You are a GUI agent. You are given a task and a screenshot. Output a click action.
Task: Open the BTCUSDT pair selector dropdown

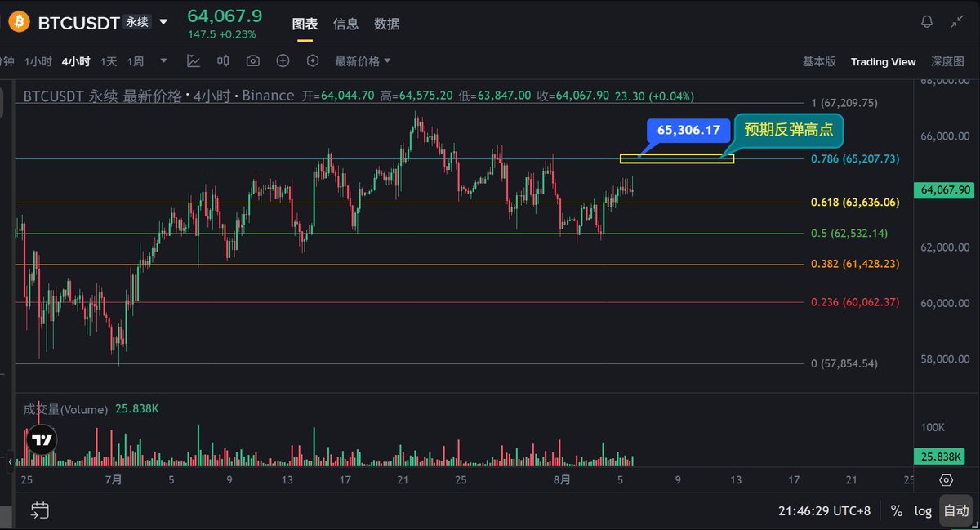(x=163, y=23)
